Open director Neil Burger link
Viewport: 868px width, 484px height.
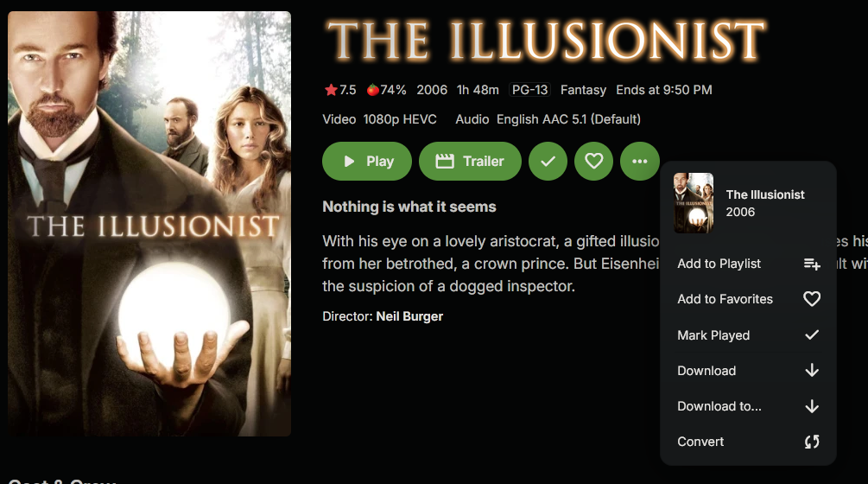click(x=409, y=316)
